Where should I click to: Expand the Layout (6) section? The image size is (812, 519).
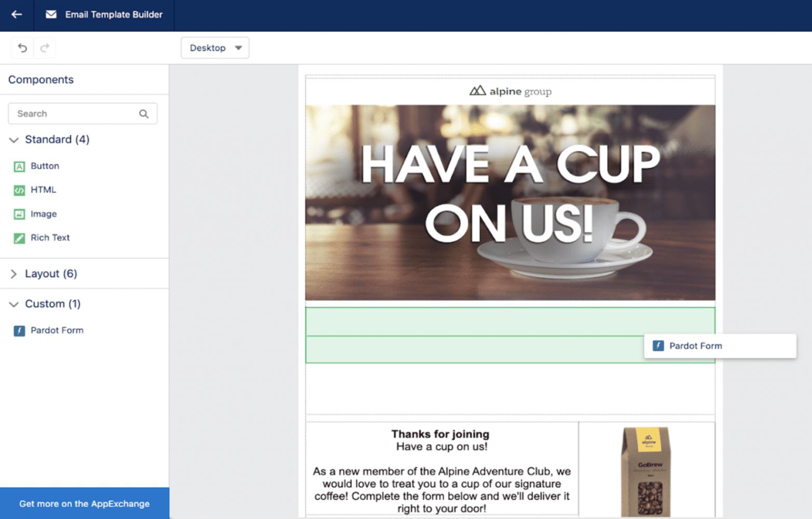coord(14,274)
